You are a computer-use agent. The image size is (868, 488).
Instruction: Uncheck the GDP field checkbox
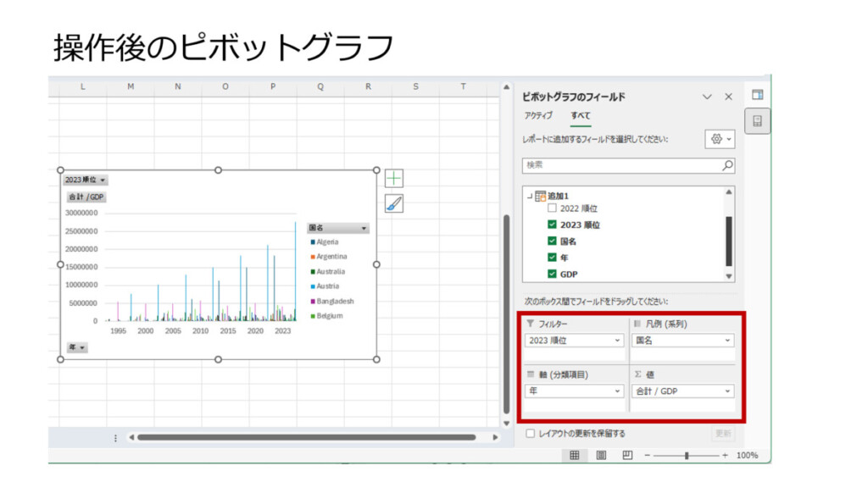552,274
